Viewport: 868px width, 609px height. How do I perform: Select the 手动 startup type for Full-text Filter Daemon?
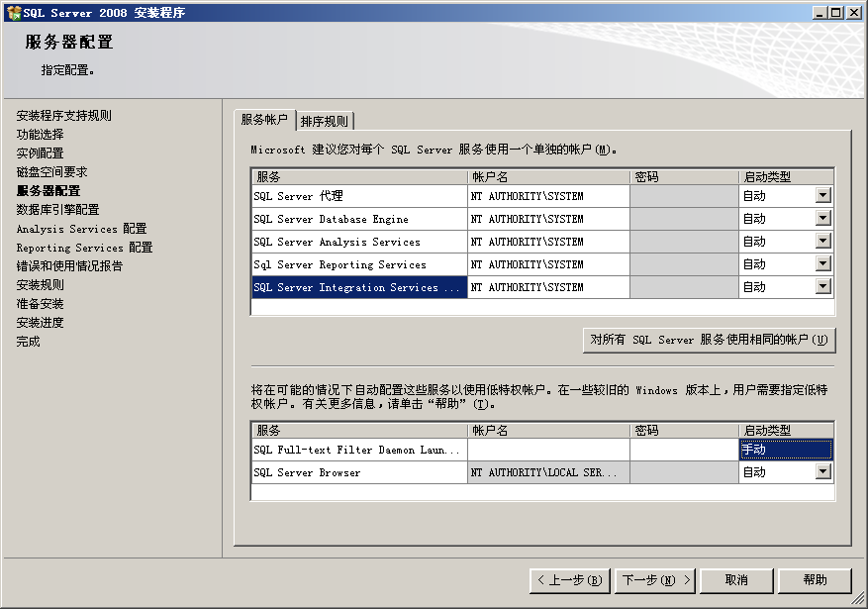786,450
